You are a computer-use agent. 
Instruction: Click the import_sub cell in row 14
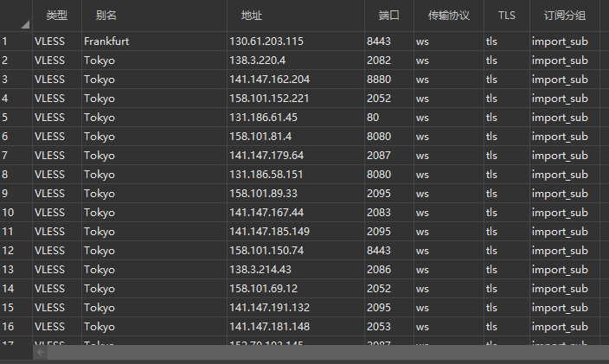(560, 289)
